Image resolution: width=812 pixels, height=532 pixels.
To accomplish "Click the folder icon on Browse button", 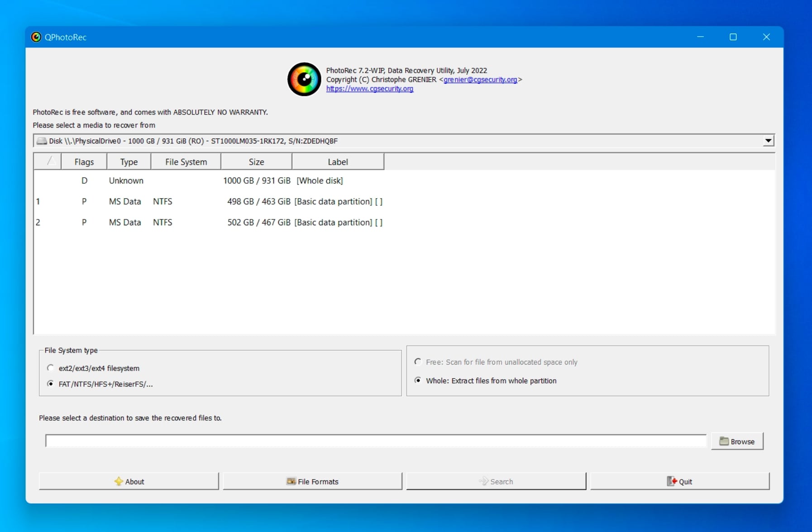I will tap(724, 441).
